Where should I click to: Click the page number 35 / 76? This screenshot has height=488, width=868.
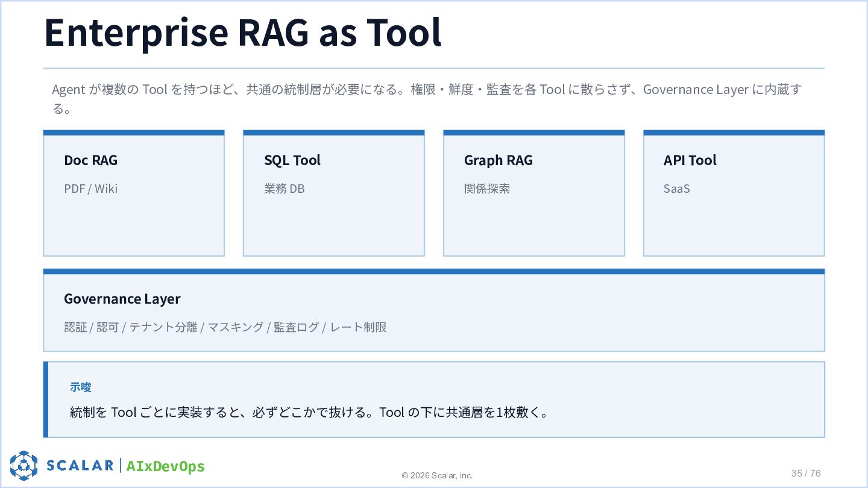[x=806, y=473]
